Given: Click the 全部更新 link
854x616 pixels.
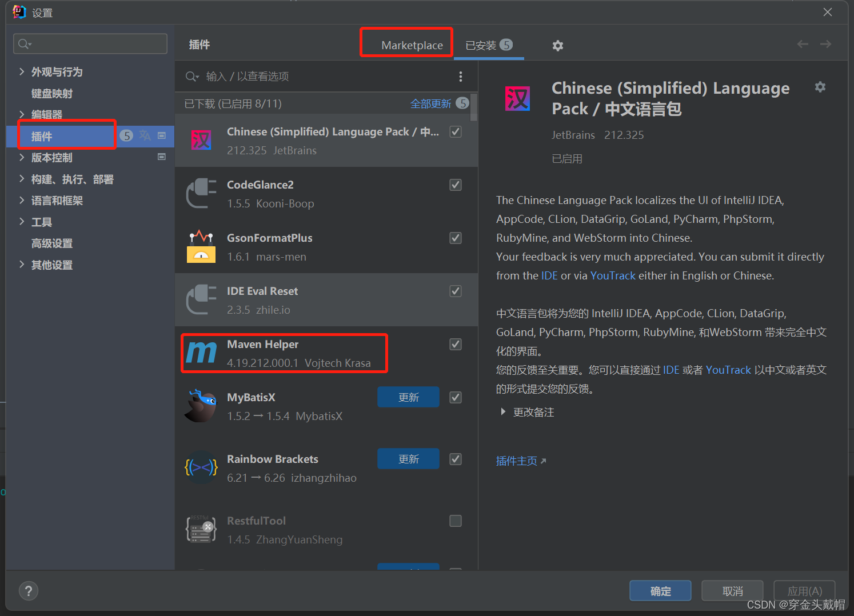Looking at the screenshot, I should pyautogui.click(x=432, y=103).
